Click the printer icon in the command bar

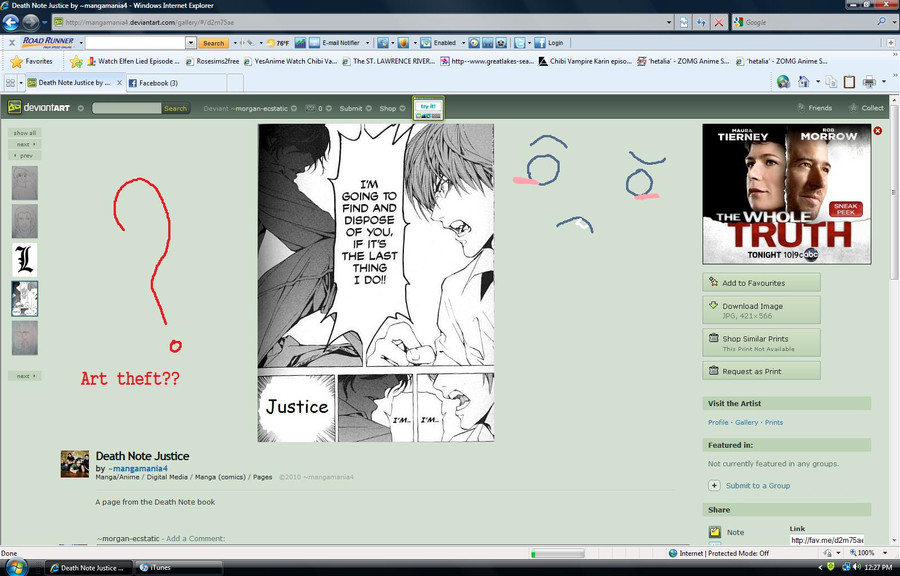869,82
